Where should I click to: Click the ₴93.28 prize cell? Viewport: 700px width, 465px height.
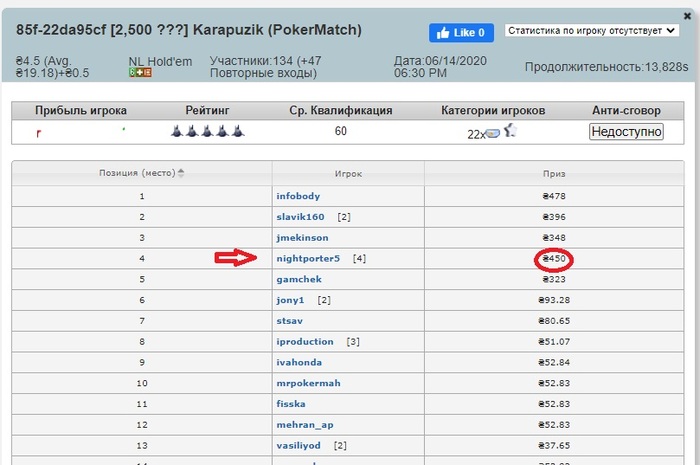point(554,300)
